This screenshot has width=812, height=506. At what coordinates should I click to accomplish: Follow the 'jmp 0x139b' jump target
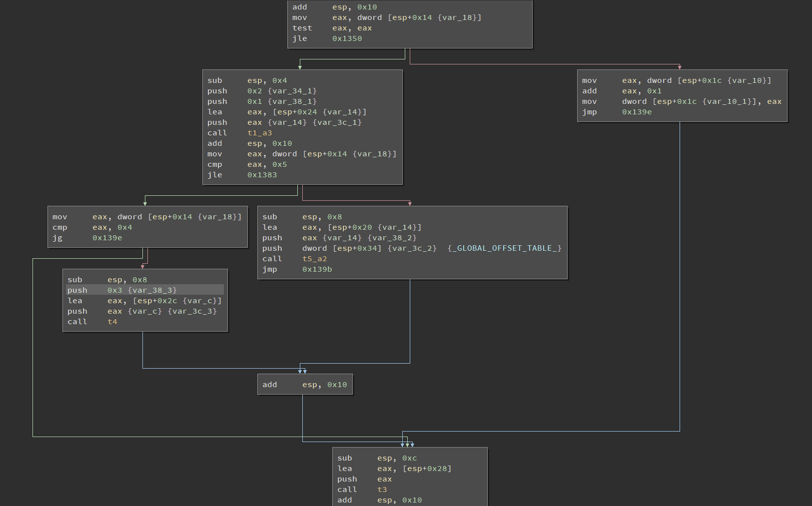tap(317, 269)
